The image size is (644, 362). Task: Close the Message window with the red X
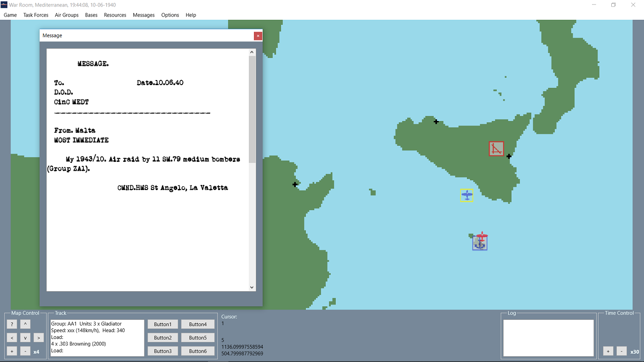click(x=258, y=36)
